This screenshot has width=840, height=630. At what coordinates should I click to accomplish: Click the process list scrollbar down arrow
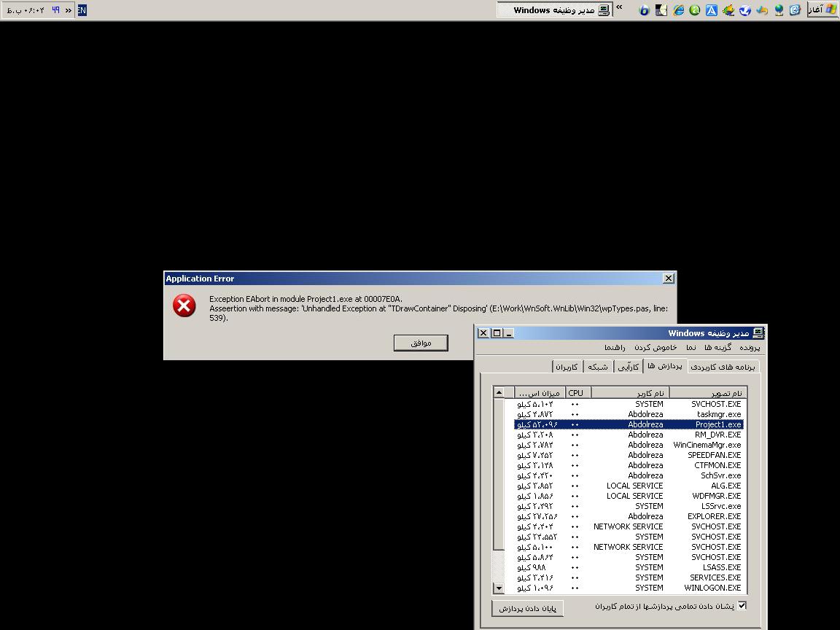click(x=499, y=588)
